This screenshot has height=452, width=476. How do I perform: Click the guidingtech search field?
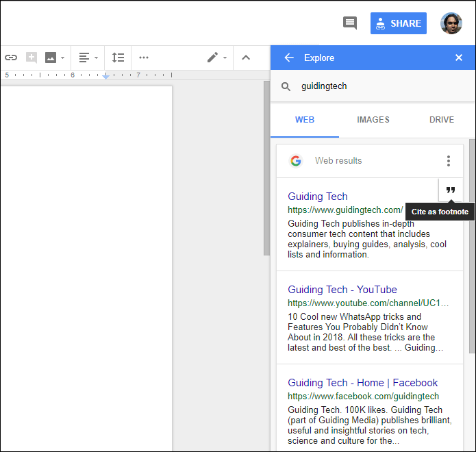373,86
